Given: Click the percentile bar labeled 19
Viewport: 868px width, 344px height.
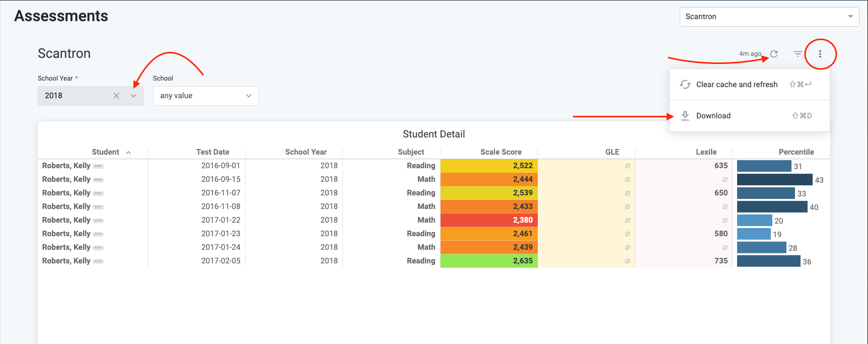Looking at the screenshot, I should pyautogui.click(x=754, y=234).
